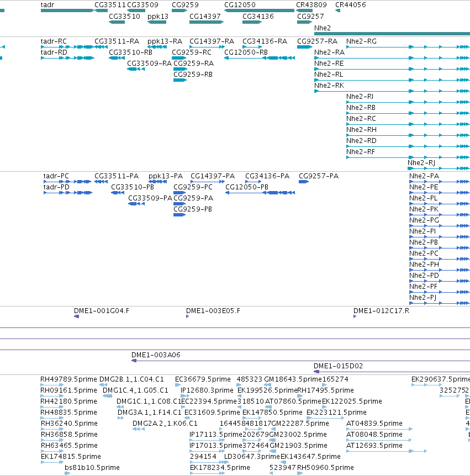Select the Nhe2-RH transcript label
Viewport: 470px width, 476px height.
pos(361,130)
